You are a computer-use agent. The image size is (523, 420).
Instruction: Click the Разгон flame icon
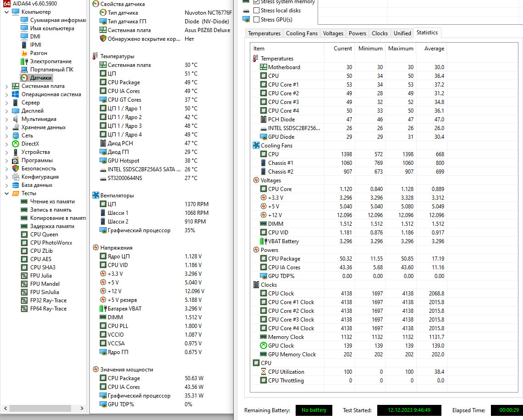pos(24,53)
